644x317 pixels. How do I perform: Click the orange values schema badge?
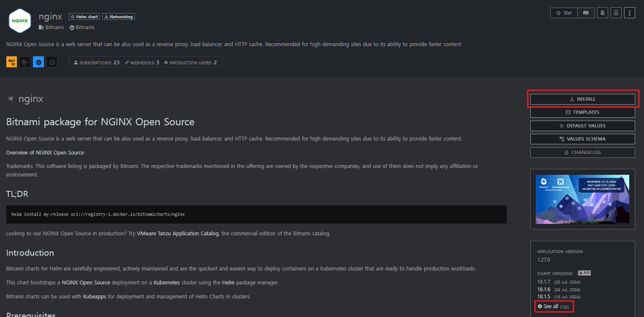click(11, 62)
